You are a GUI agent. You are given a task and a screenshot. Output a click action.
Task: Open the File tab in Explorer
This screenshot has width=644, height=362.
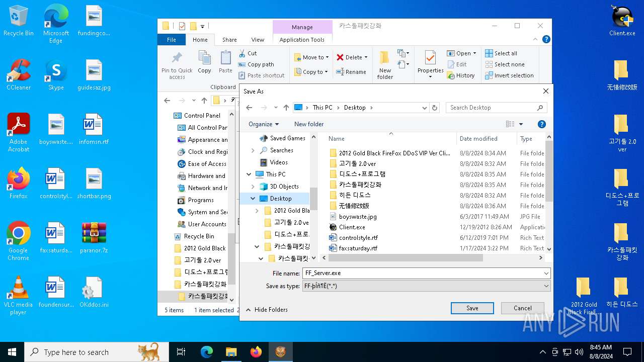pos(172,40)
